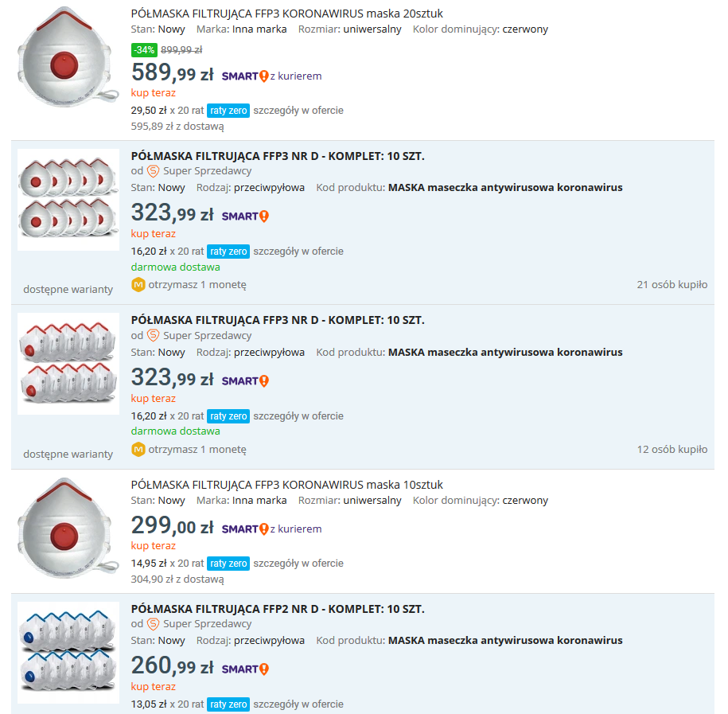Click blue-valve FFP2 masks thumbnail
728x714 pixels.
[68, 652]
